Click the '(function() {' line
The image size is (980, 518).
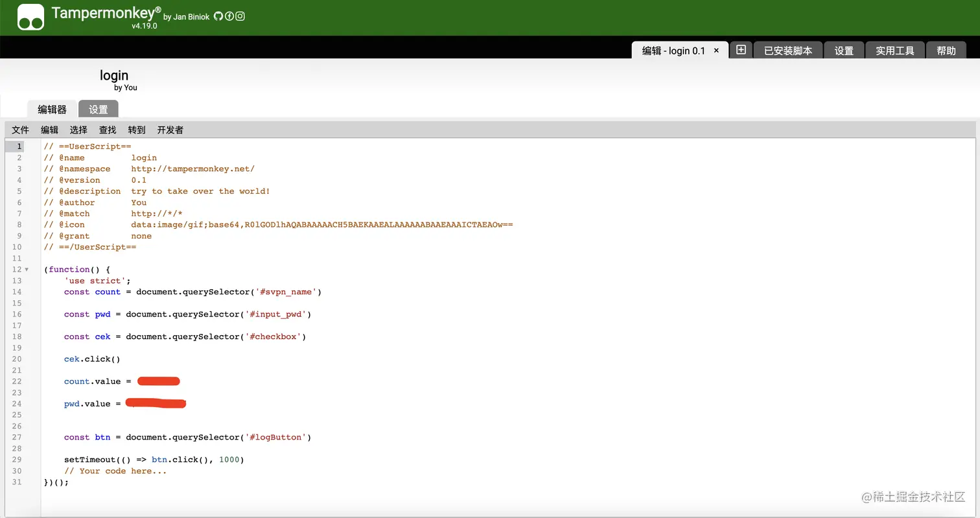[x=77, y=270]
